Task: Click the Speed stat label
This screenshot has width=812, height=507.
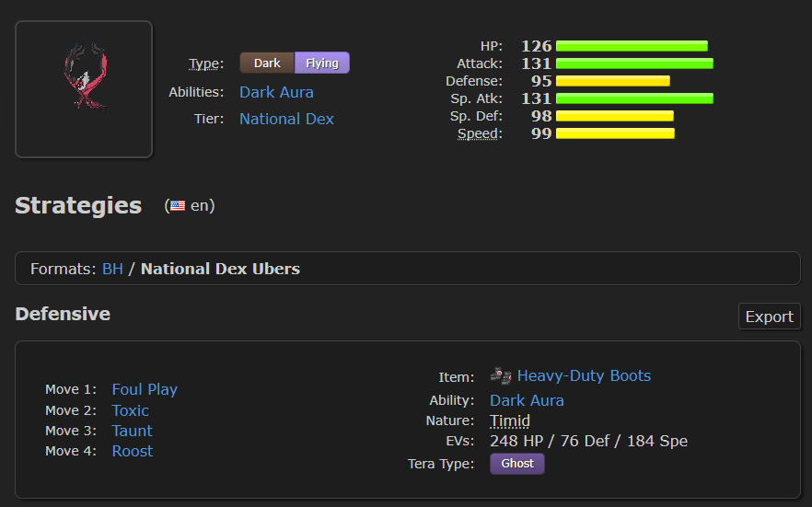Action: (480, 133)
